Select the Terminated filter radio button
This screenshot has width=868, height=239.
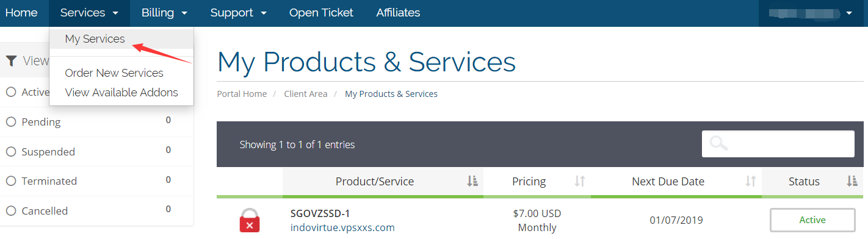pyautogui.click(x=10, y=181)
